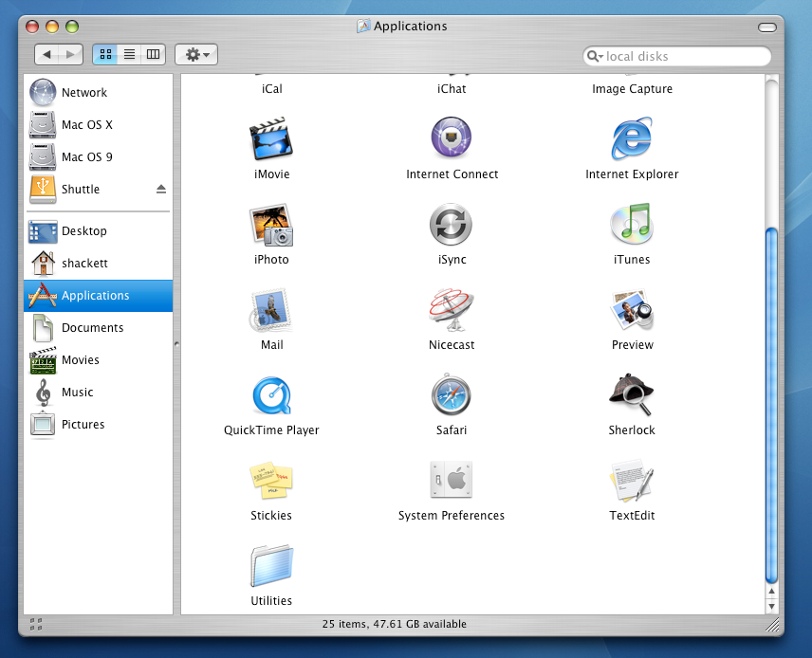
Task: Click the green zoom button
Action: click(72, 27)
